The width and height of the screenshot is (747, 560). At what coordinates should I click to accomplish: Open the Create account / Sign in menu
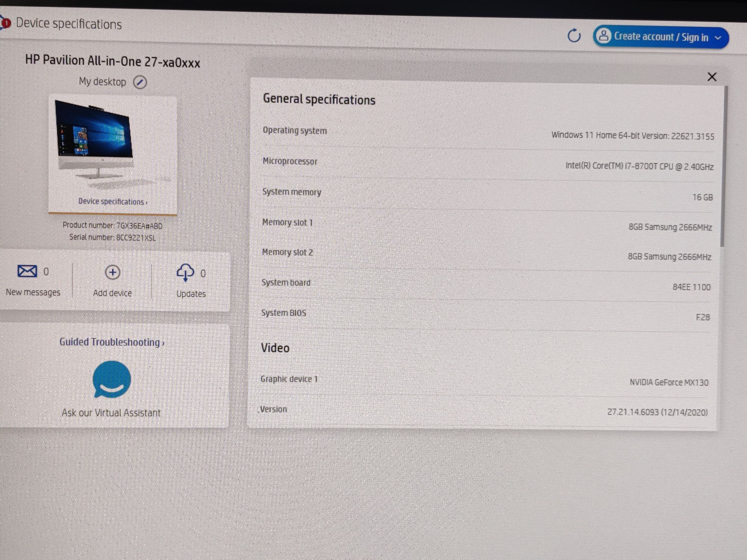click(x=660, y=37)
